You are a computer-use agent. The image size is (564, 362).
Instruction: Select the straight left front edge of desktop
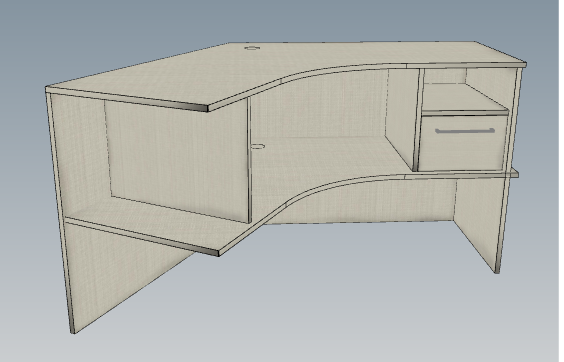pyautogui.click(x=127, y=99)
